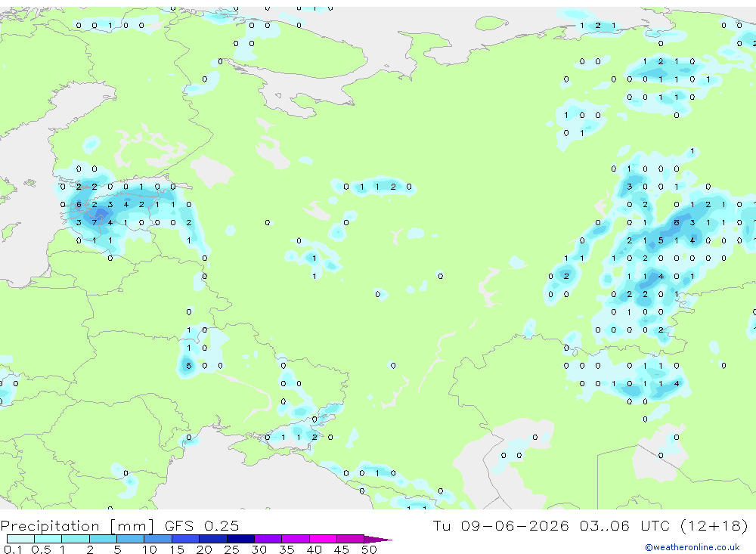Click the 25–30 mm navy legend swatch
The width and height of the screenshot is (756, 554).
pyautogui.click(x=240, y=539)
